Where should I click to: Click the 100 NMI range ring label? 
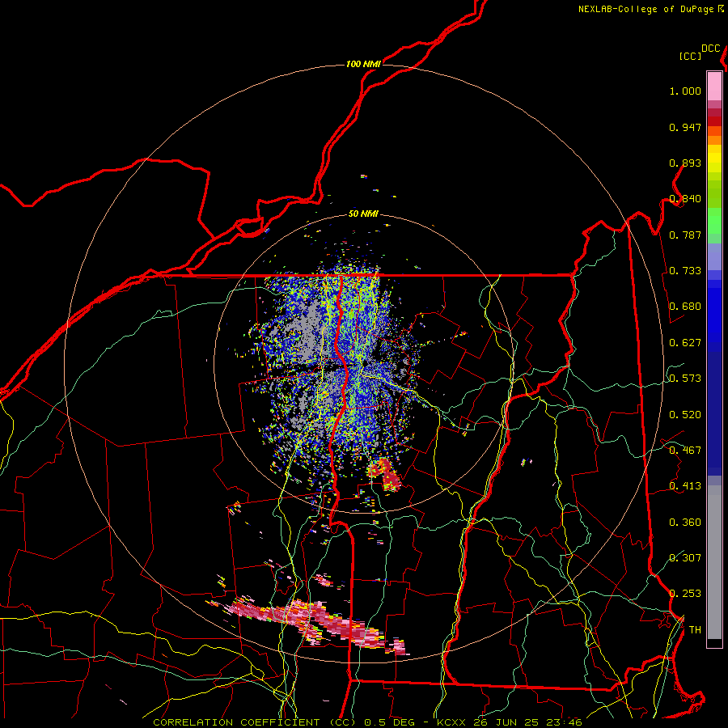point(363,64)
